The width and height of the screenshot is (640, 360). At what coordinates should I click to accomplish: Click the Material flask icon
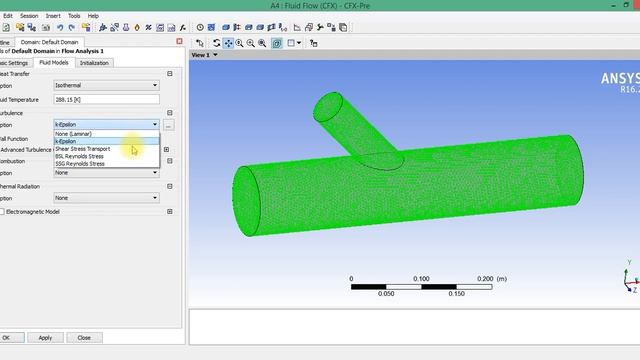point(126,27)
